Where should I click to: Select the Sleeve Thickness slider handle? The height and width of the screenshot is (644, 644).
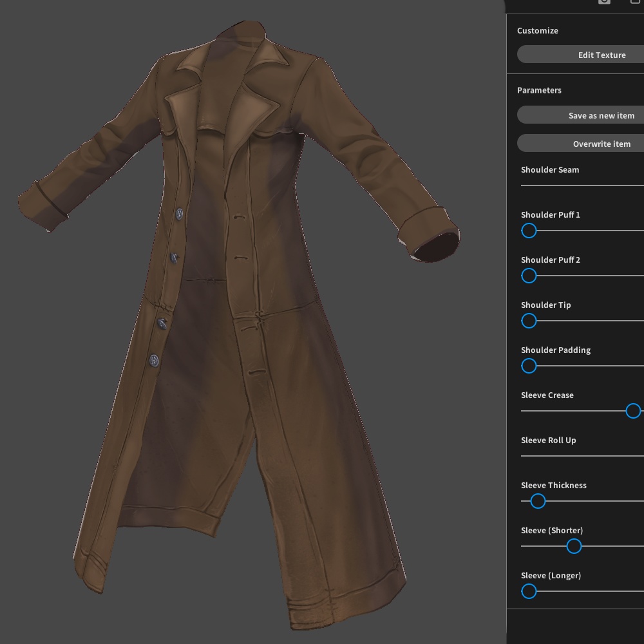coord(537,501)
